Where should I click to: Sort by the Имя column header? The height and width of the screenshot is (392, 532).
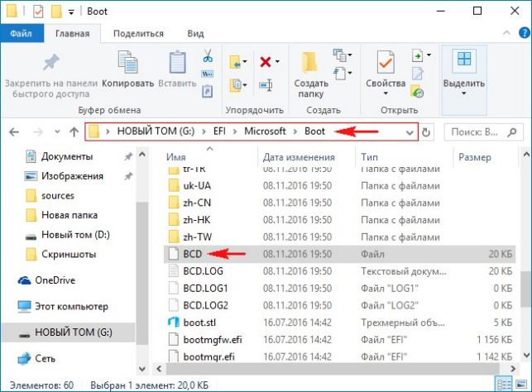(x=175, y=157)
